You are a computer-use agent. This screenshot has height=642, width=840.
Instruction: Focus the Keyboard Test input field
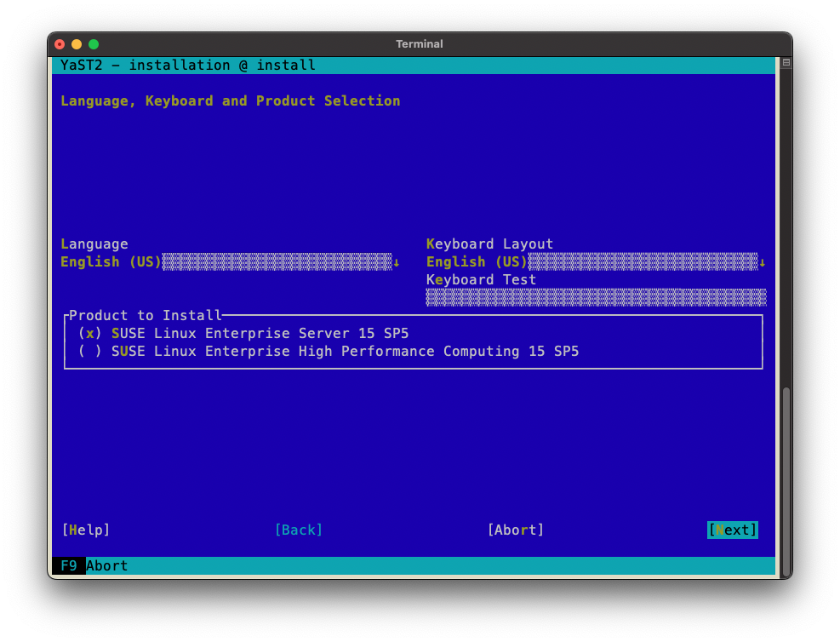coord(596,297)
